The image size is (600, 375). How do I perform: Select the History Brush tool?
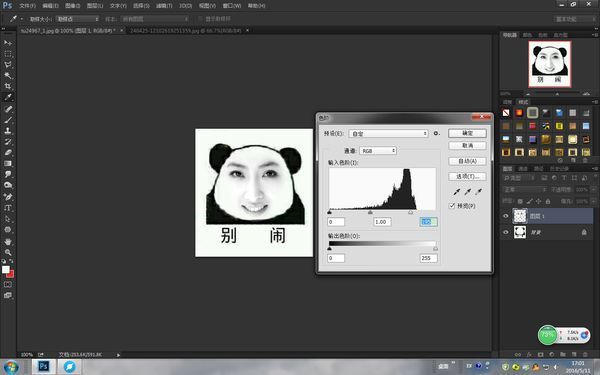click(x=8, y=142)
